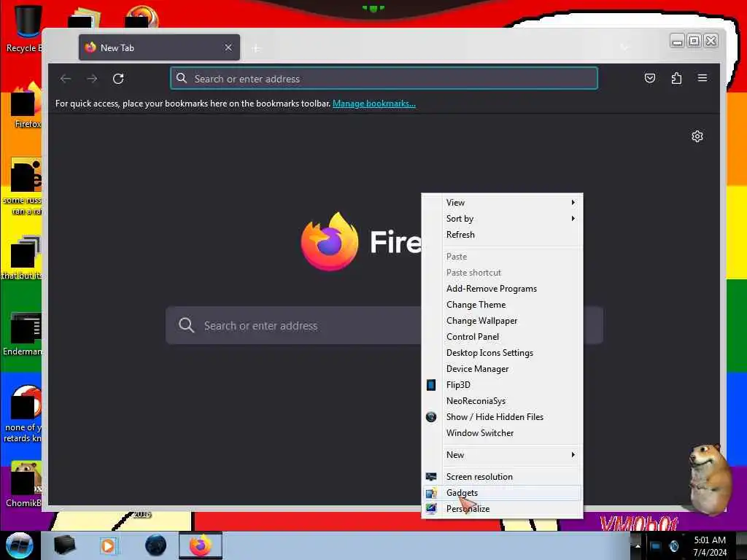
Task: Click black box taskbar icon
Action: [64, 545]
